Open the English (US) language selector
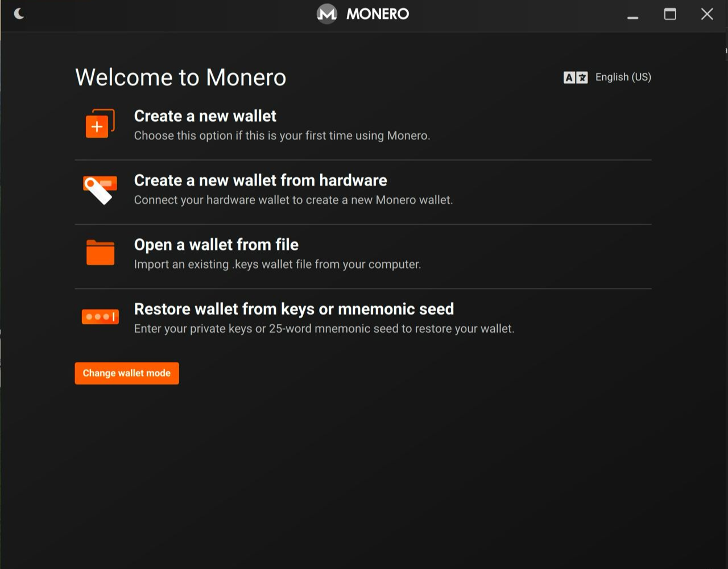The width and height of the screenshot is (728, 569). (x=623, y=77)
